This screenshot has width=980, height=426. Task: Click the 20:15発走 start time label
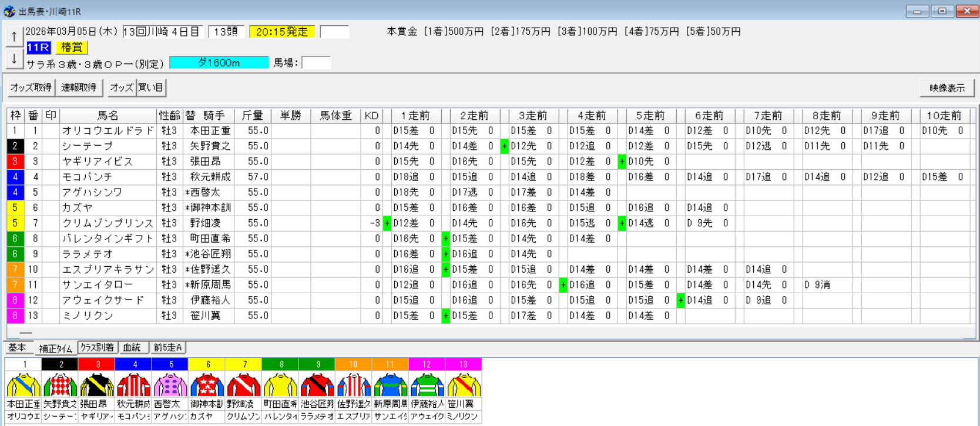point(282,32)
